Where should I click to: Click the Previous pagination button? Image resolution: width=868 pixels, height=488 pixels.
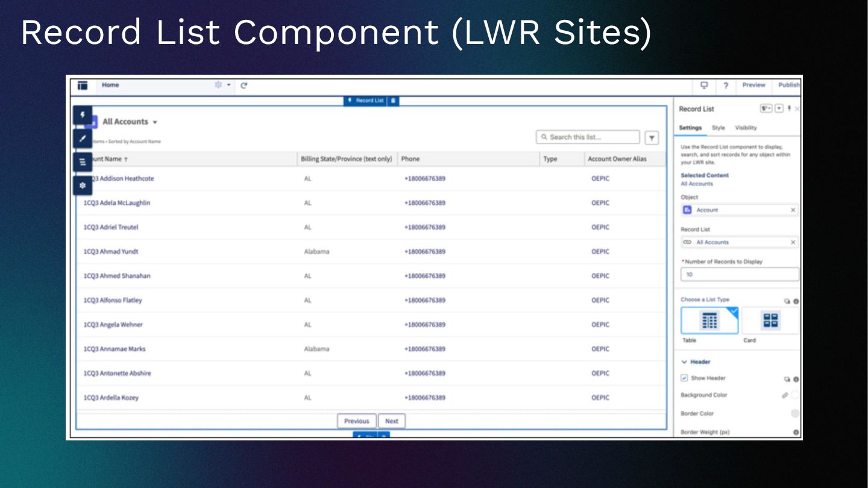pos(357,422)
